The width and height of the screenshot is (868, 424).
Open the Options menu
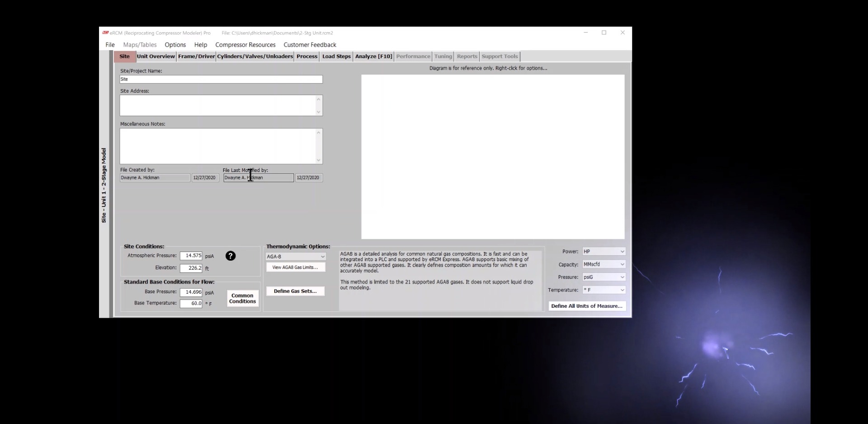[175, 45]
